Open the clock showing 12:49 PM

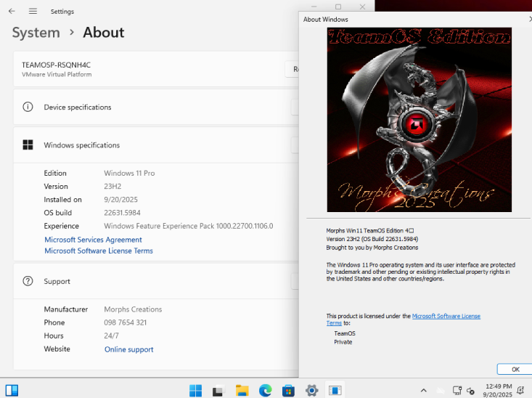coord(498,390)
